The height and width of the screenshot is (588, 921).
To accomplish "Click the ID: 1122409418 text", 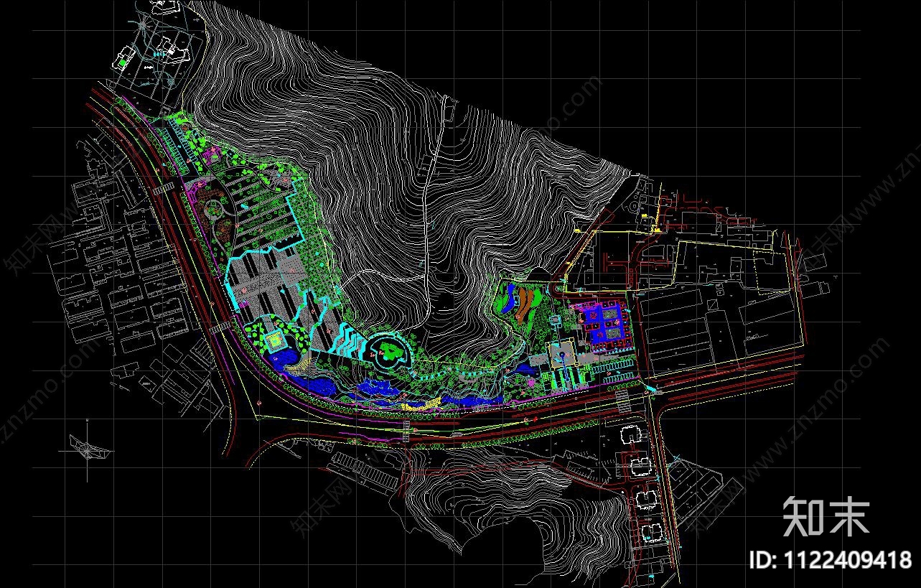I will click(830, 559).
